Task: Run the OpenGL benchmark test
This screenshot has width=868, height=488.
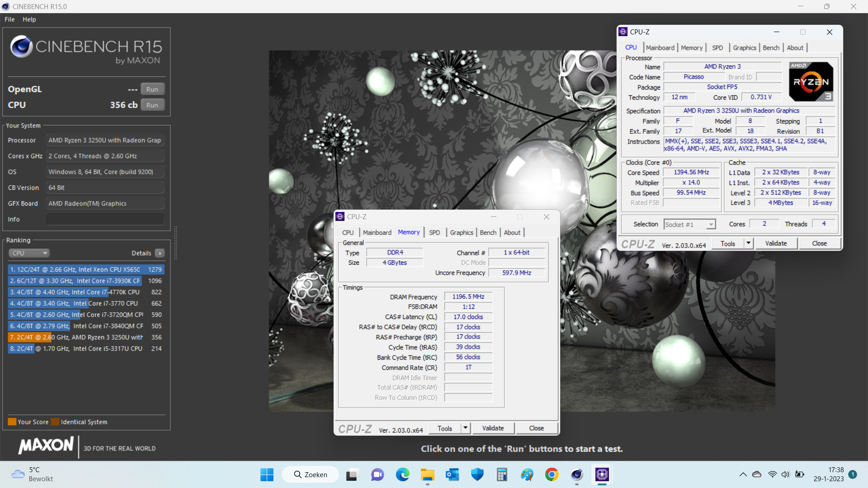Action: 152,89
